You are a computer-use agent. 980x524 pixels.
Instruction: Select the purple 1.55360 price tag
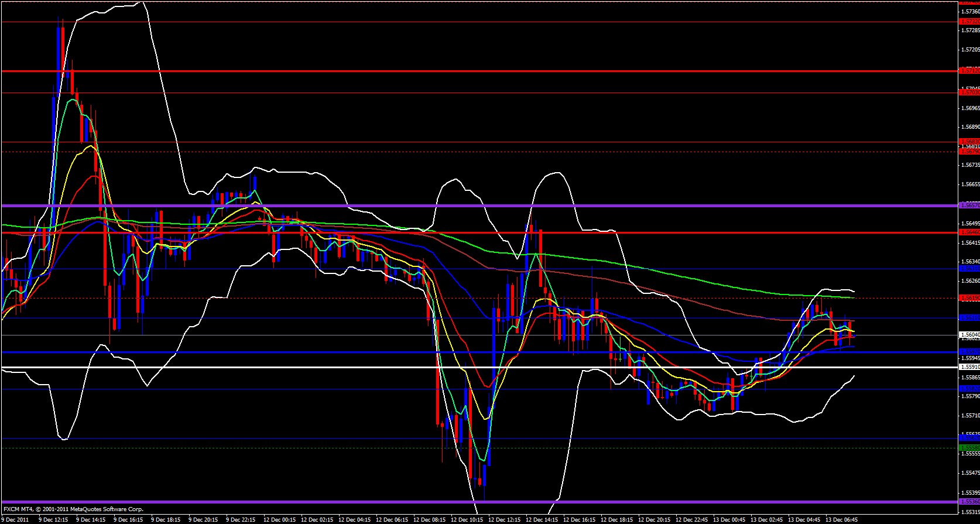click(969, 502)
